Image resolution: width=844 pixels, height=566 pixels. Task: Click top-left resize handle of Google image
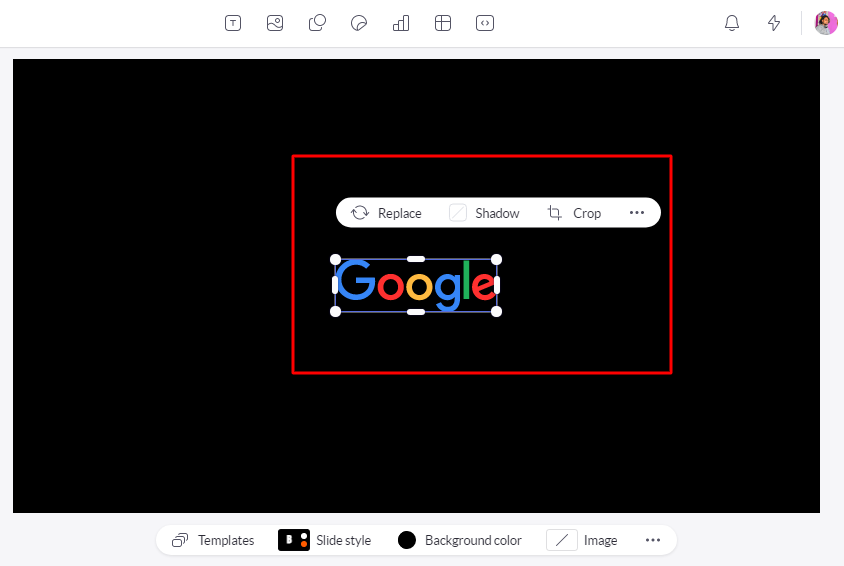click(335, 260)
